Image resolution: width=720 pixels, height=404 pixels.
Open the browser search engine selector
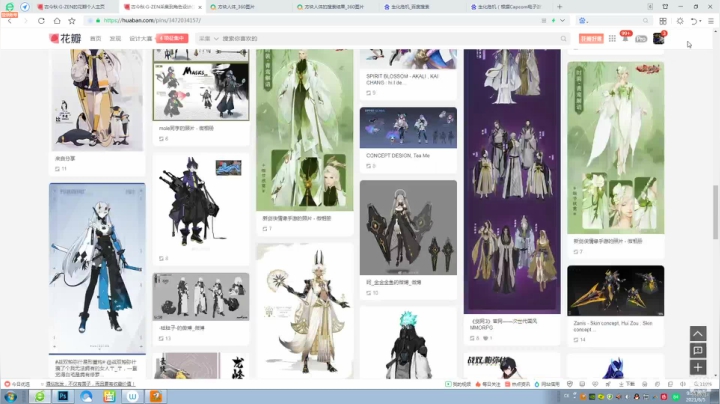[x=584, y=21]
